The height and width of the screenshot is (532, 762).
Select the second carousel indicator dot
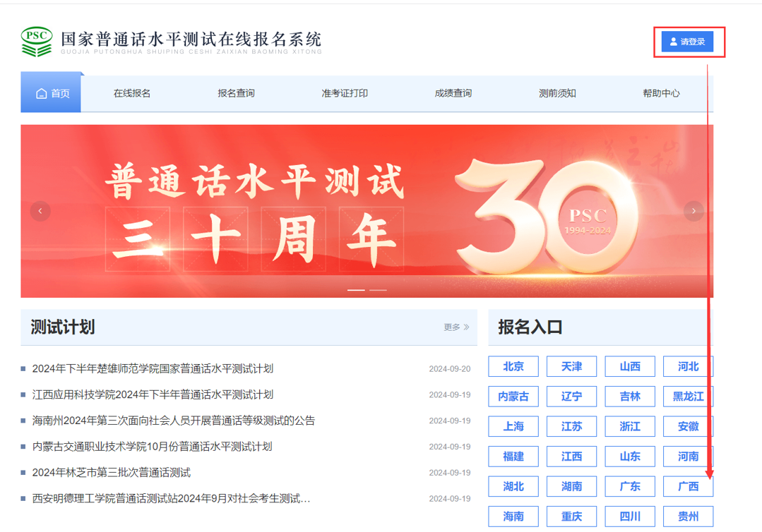[x=377, y=289]
